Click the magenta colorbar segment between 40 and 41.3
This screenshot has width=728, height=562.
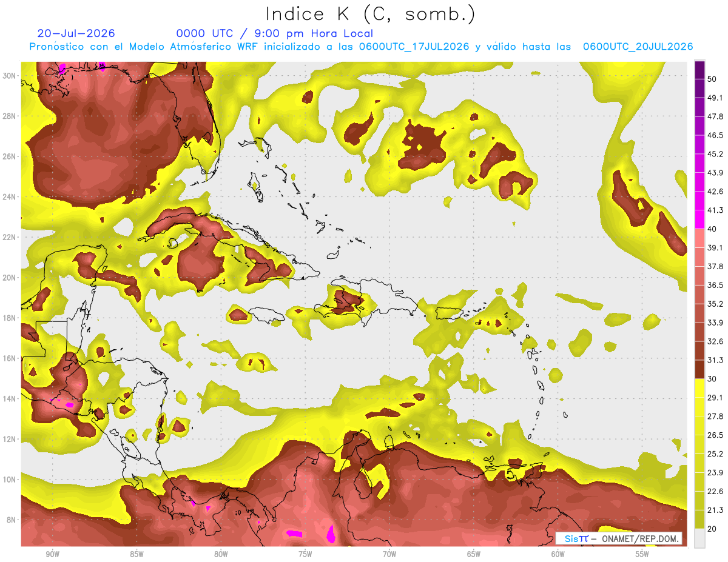point(699,219)
